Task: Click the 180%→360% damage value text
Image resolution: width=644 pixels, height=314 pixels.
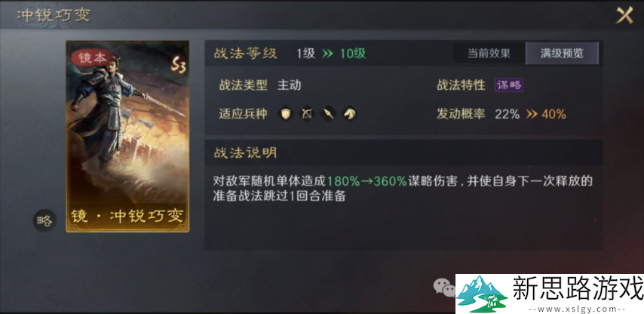Action: click(x=367, y=181)
